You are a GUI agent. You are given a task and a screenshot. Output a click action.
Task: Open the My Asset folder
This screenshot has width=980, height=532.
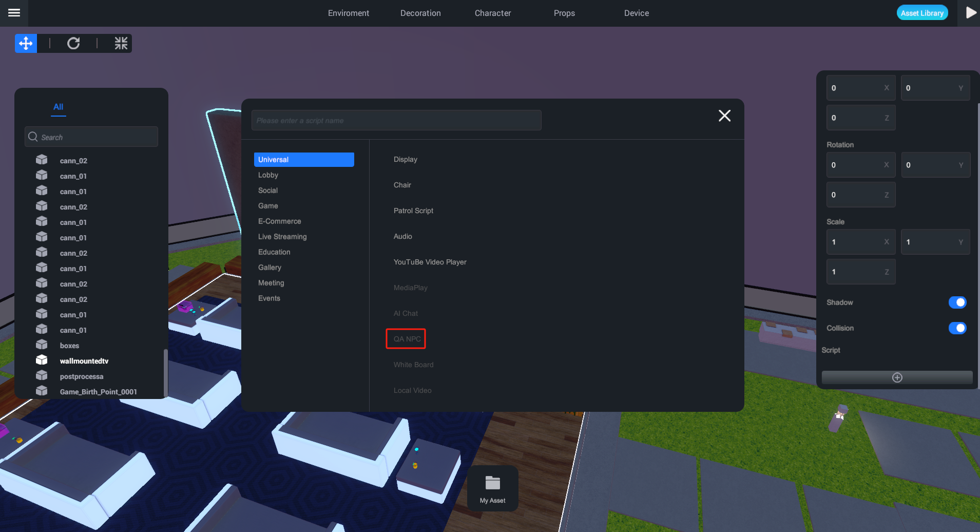click(492, 488)
